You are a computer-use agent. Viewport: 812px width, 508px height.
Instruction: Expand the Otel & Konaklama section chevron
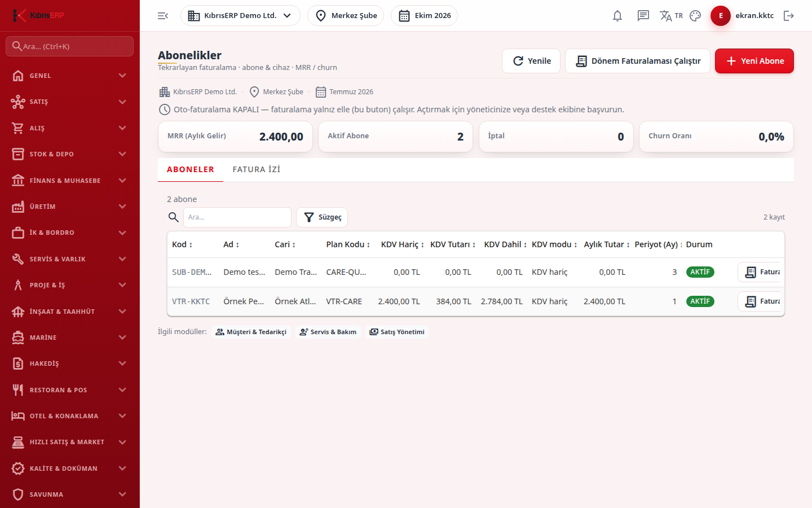122,416
